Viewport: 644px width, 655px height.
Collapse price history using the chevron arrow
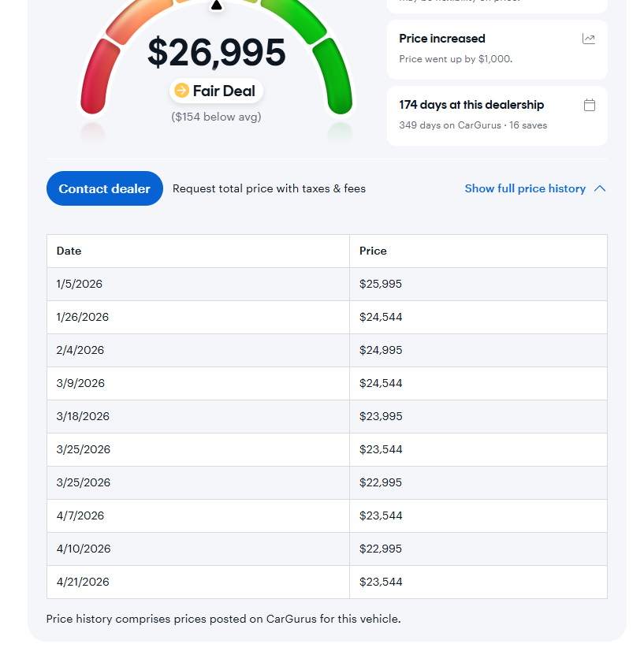click(600, 188)
